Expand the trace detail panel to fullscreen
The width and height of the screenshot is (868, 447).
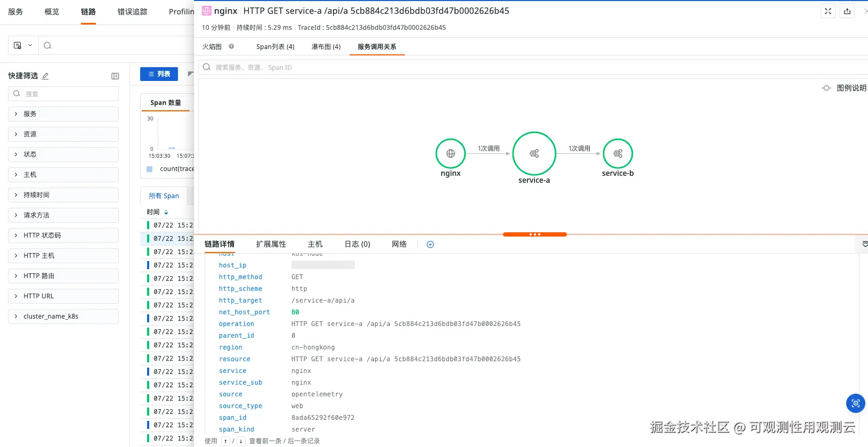pyautogui.click(x=828, y=11)
